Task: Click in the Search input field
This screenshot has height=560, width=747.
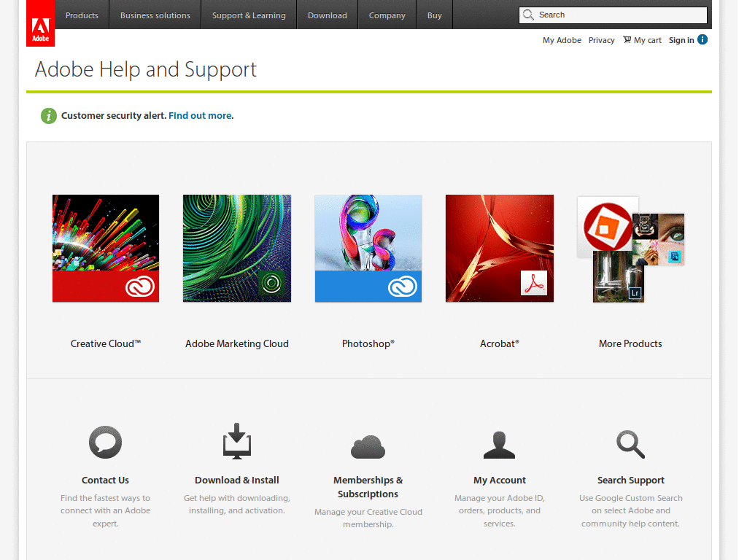Action: [x=613, y=15]
